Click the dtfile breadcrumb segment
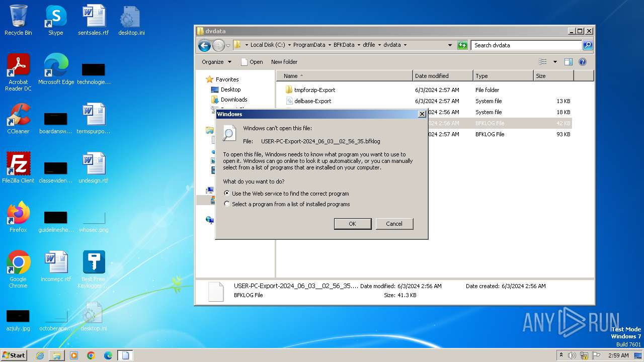The width and height of the screenshot is (644, 362). 369,45
